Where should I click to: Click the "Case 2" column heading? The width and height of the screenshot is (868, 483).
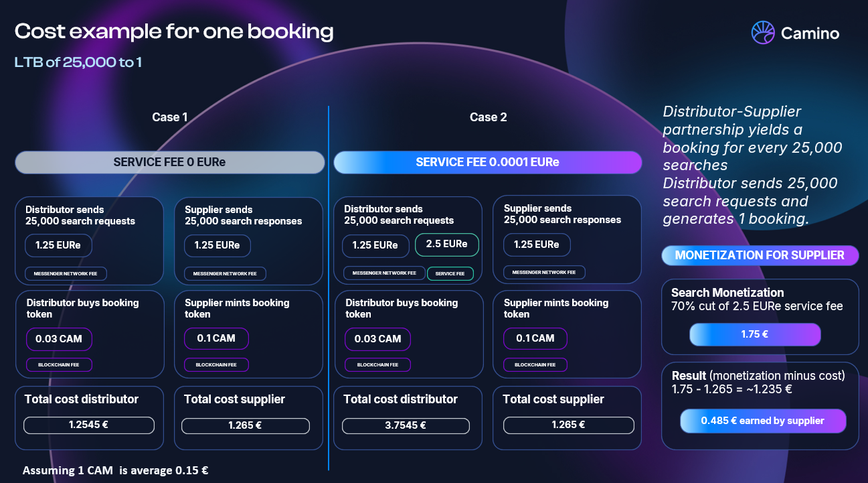coord(489,117)
